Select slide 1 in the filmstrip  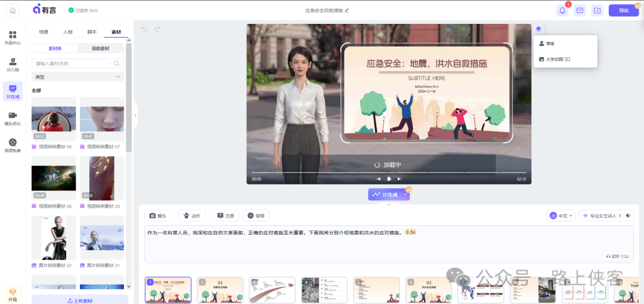(168, 290)
